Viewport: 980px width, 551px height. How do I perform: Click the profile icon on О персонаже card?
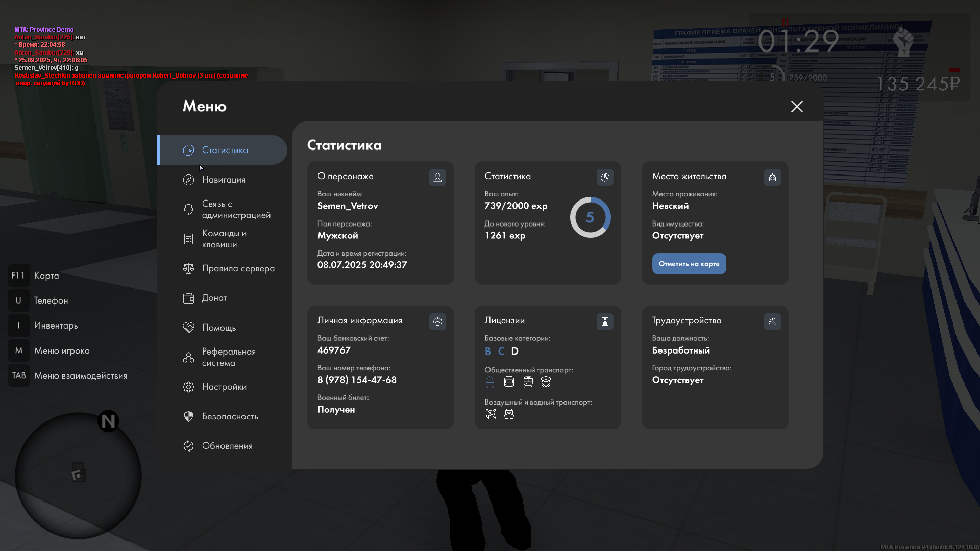click(x=437, y=177)
